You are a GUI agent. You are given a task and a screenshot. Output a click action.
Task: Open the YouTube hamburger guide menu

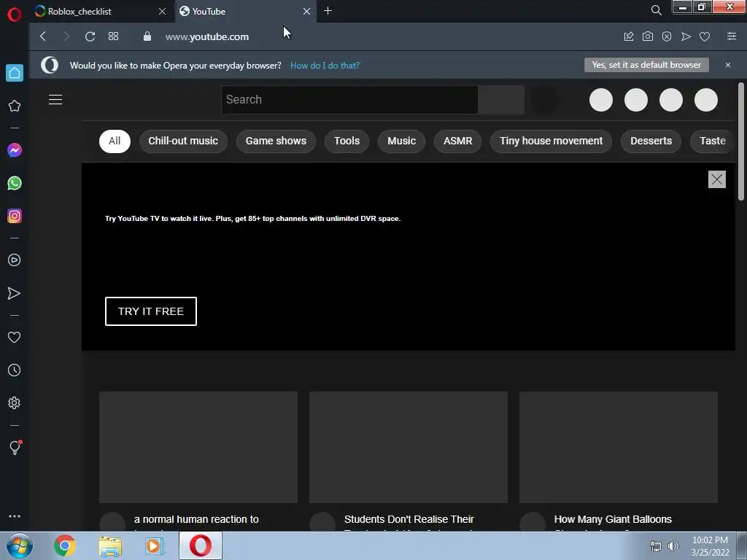click(x=55, y=99)
